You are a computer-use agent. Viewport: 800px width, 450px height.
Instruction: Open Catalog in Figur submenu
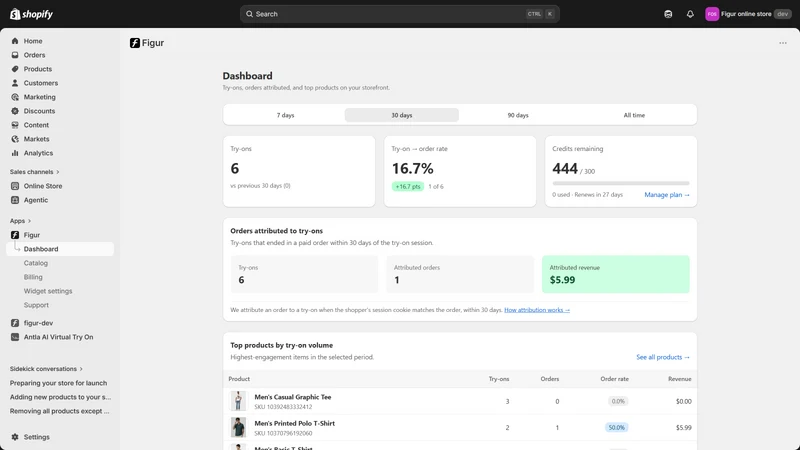[x=36, y=263]
